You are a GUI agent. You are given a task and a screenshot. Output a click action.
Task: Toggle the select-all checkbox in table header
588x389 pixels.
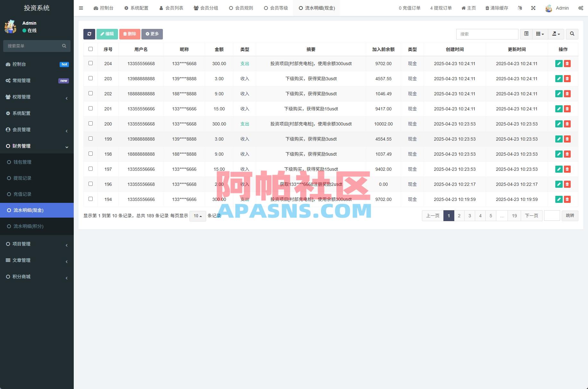[x=90, y=49]
